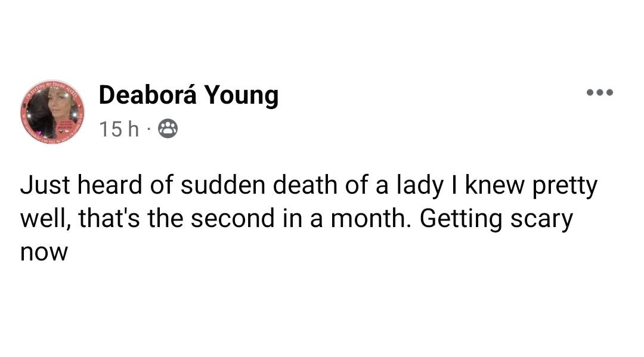Select the "Getting scary" text in post
Screen dimensions: 644x357
pyautogui.click(x=496, y=219)
